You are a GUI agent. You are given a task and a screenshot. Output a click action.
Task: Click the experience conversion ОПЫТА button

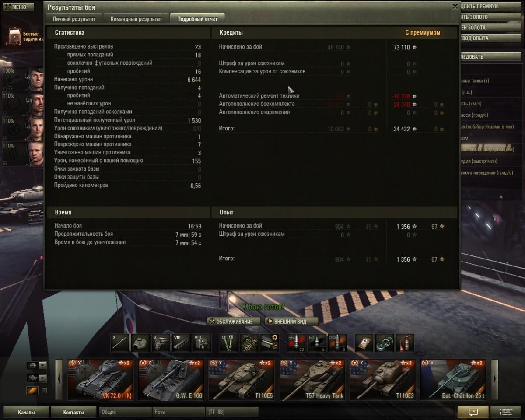[492, 38]
